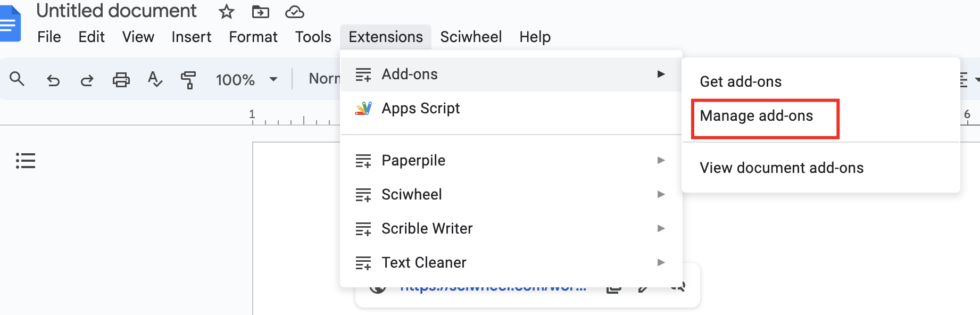Open the Tools menu
This screenshot has height=315, width=980.
313,37
